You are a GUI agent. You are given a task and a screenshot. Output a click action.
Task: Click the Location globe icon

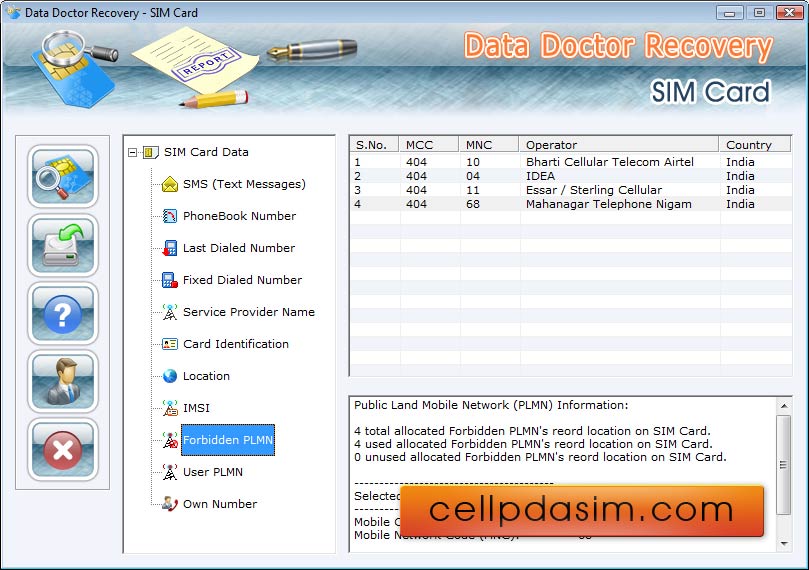(x=170, y=376)
